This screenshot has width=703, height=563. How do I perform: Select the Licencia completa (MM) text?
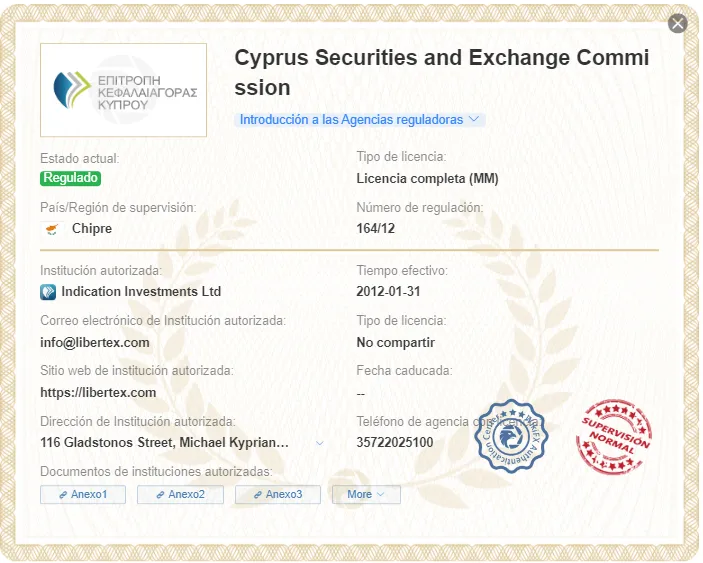pos(427,178)
